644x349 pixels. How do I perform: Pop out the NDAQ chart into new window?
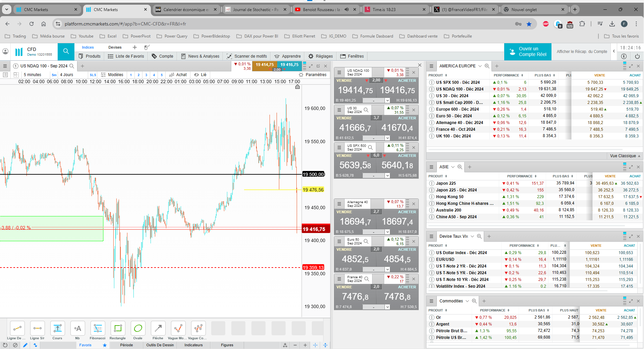pos(318,66)
